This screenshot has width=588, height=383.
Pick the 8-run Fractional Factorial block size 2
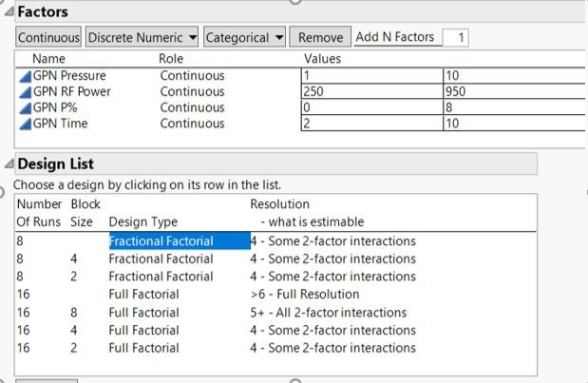click(x=161, y=277)
